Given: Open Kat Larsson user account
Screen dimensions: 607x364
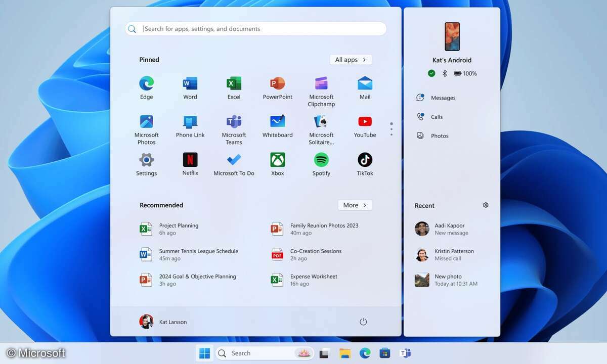Looking at the screenshot, I should tap(163, 322).
